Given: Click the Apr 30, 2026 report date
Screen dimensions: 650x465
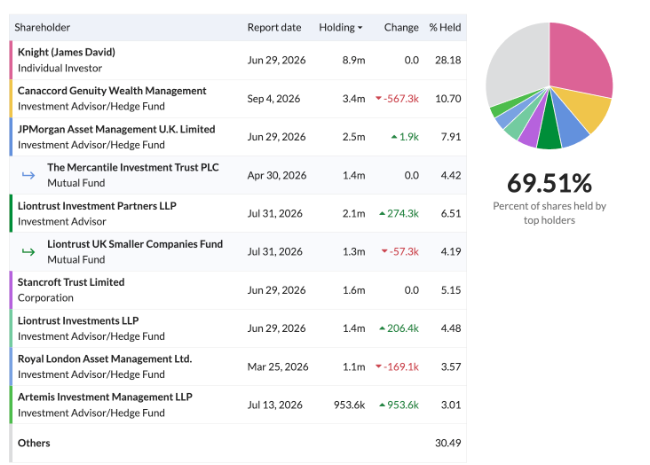Looking at the screenshot, I should point(277,175).
